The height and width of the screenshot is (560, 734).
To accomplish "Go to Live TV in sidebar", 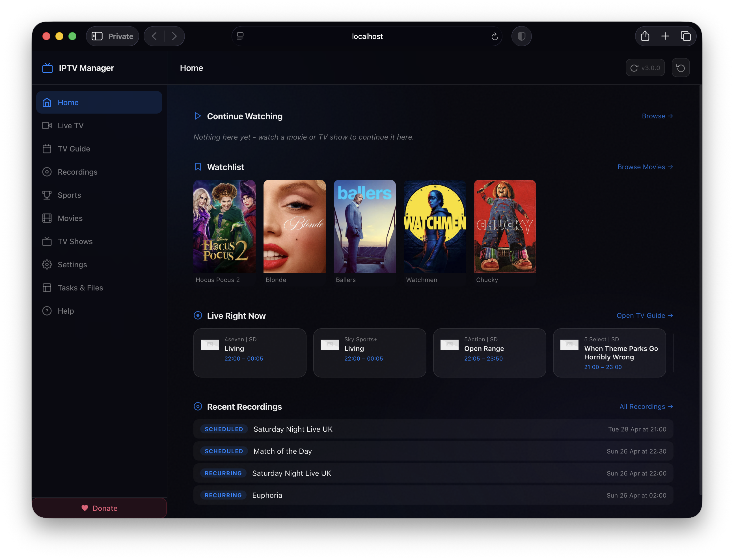I will [99, 126].
